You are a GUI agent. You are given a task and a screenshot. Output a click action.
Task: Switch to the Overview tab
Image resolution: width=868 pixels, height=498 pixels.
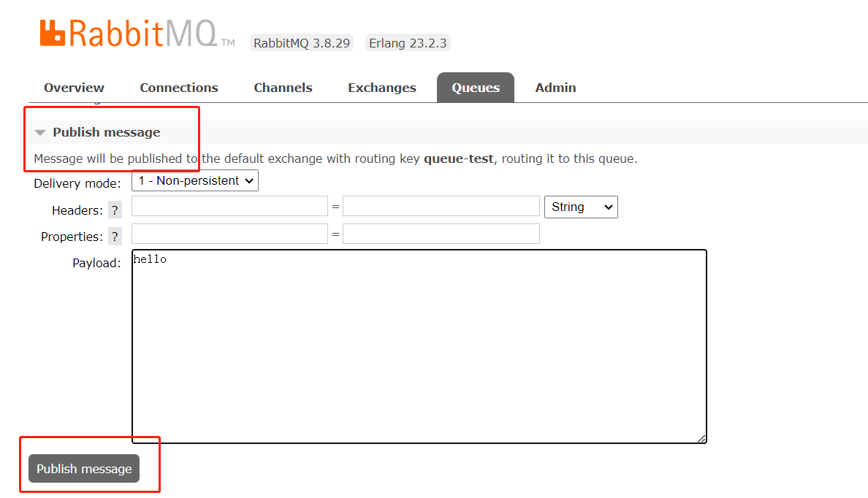[x=74, y=87]
